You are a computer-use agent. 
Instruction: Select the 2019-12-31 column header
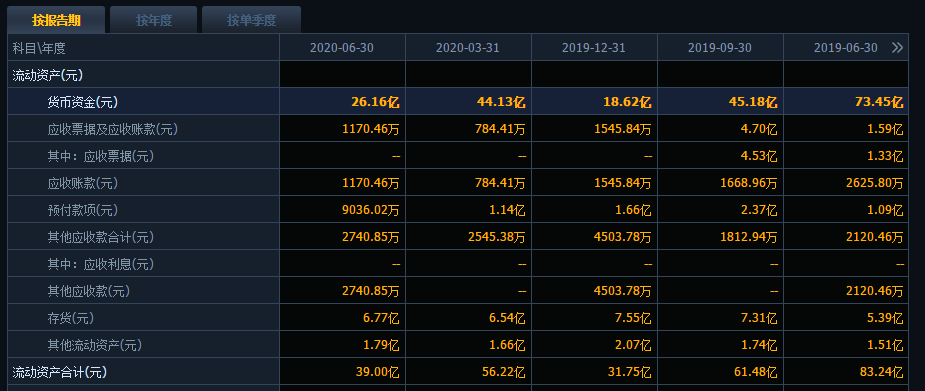click(594, 48)
